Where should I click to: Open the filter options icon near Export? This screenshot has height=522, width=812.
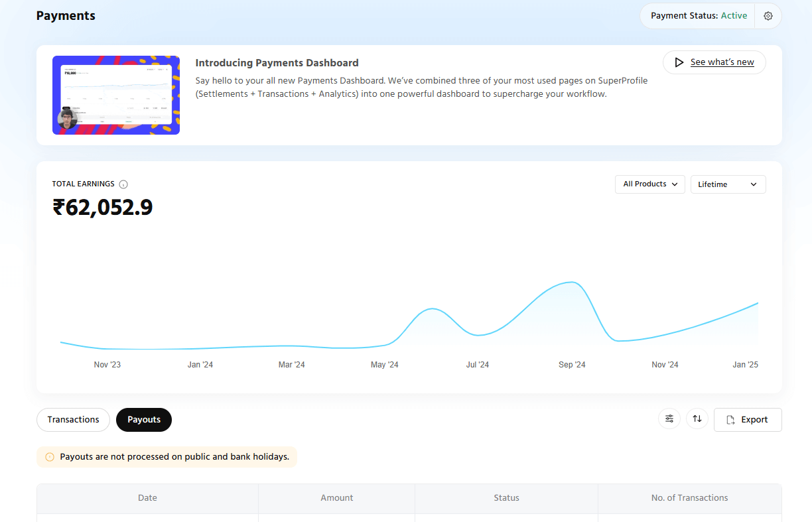[669, 419]
